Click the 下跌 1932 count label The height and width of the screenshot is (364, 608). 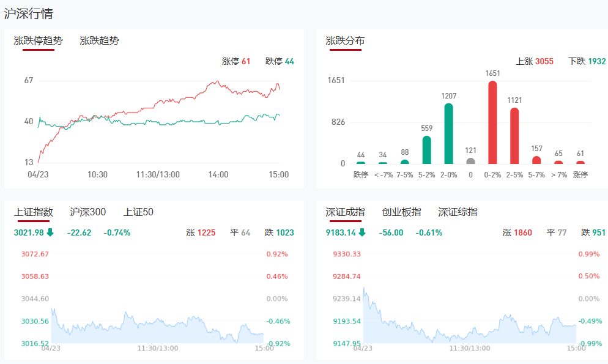tap(587, 61)
